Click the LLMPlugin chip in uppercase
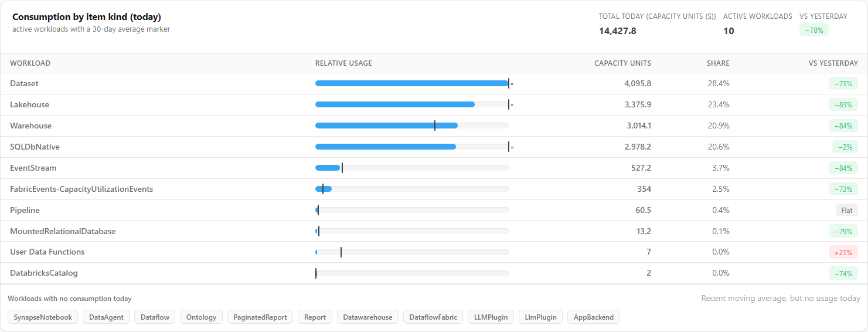 coord(491,317)
